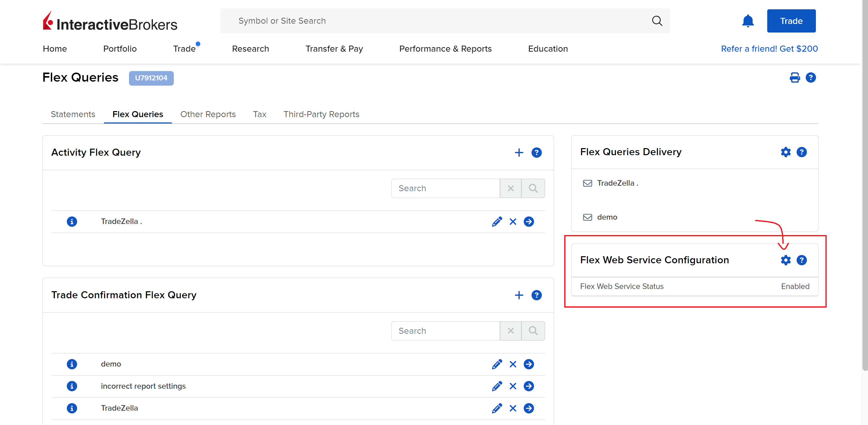Clear the Trade Confirmation search field
868x425 pixels.
coord(511,331)
